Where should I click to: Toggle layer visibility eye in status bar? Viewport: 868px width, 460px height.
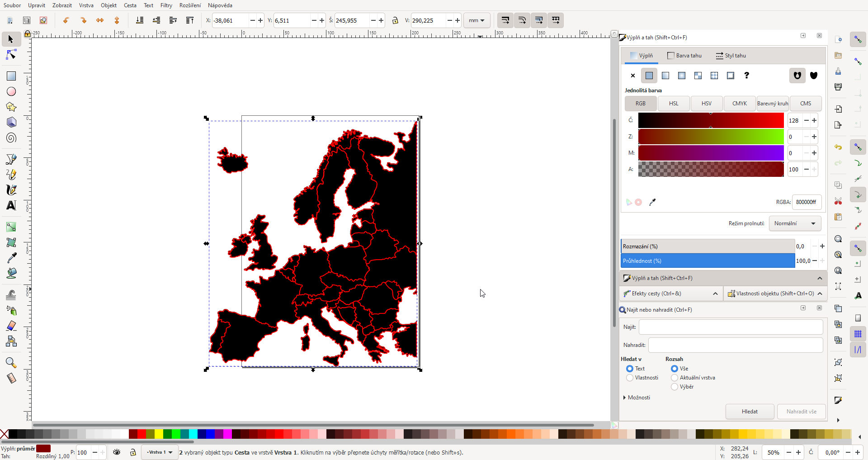click(x=117, y=452)
